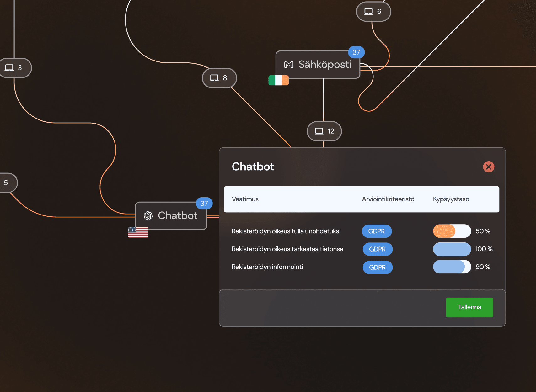536x392 pixels.
Task: Close the Chatbot dialog with red X
Action: (x=489, y=167)
